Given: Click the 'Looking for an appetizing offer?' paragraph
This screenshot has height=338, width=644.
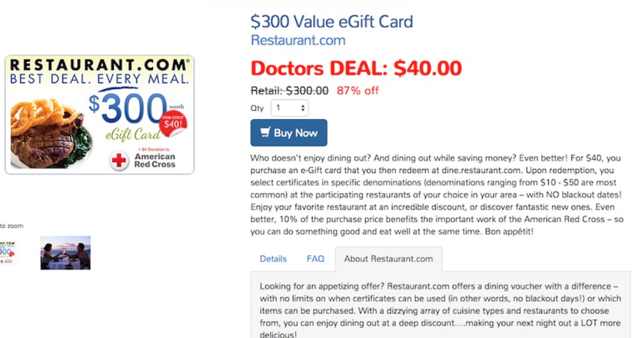Looking at the screenshot, I should coord(440,311).
